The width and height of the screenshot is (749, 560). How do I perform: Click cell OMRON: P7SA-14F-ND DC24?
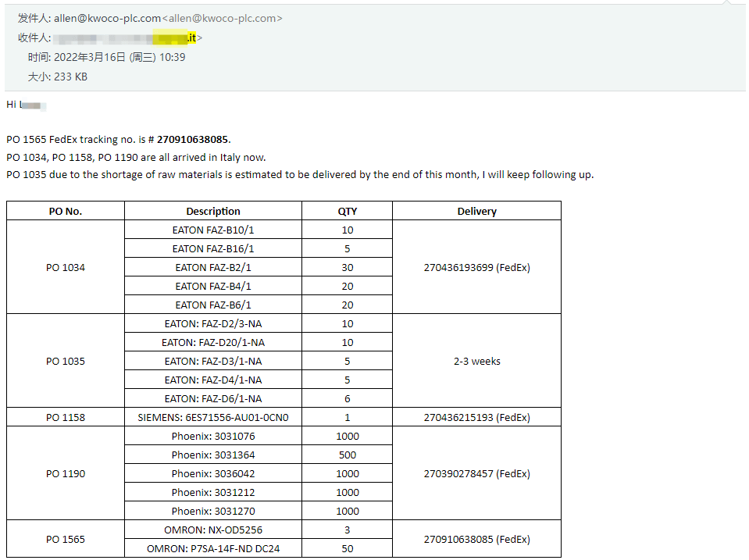click(213, 548)
